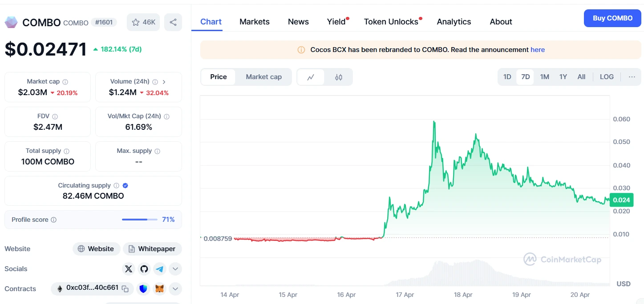Follow the 'here' announcement link
Screen dimensions: 644x304
[x=538, y=50]
